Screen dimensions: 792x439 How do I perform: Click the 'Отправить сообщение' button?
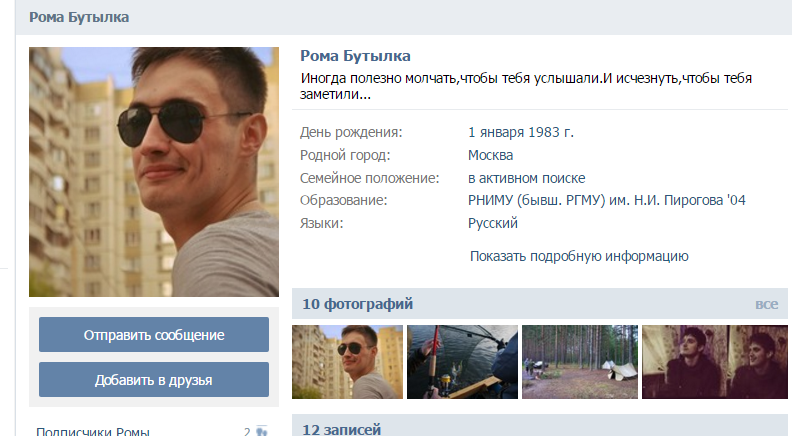click(x=154, y=335)
